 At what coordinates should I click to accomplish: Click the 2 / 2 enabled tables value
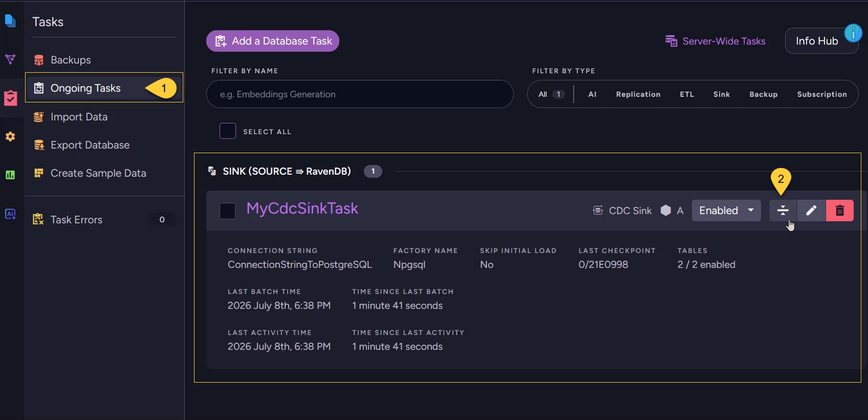[x=706, y=265]
